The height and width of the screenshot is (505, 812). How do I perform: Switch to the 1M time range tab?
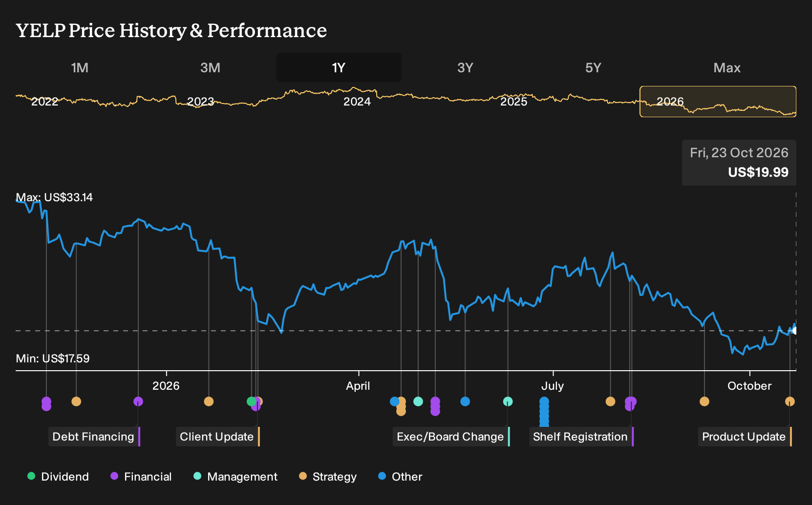[80, 68]
